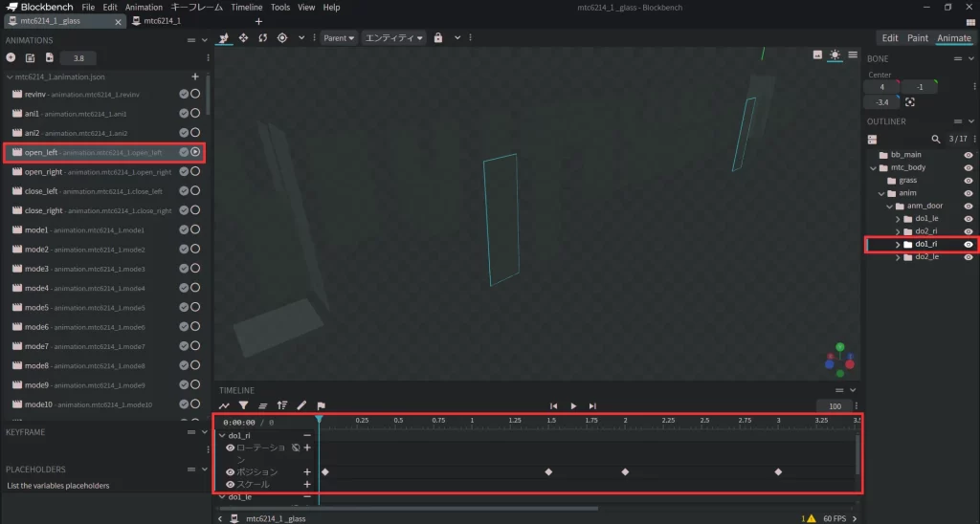The width and height of the screenshot is (980, 524).
Task: Add a position keyframe with plus icon
Action: (307, 472)
